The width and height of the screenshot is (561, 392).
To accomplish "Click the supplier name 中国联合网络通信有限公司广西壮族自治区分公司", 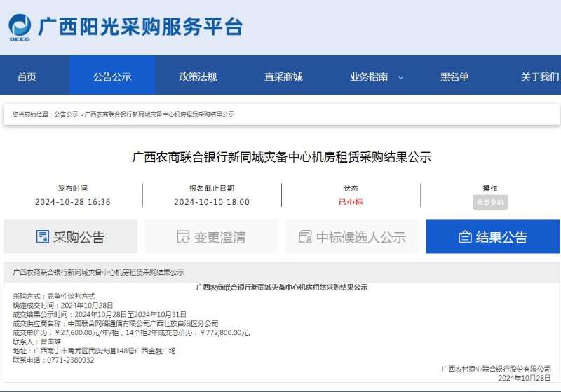I will coord(143,324).
